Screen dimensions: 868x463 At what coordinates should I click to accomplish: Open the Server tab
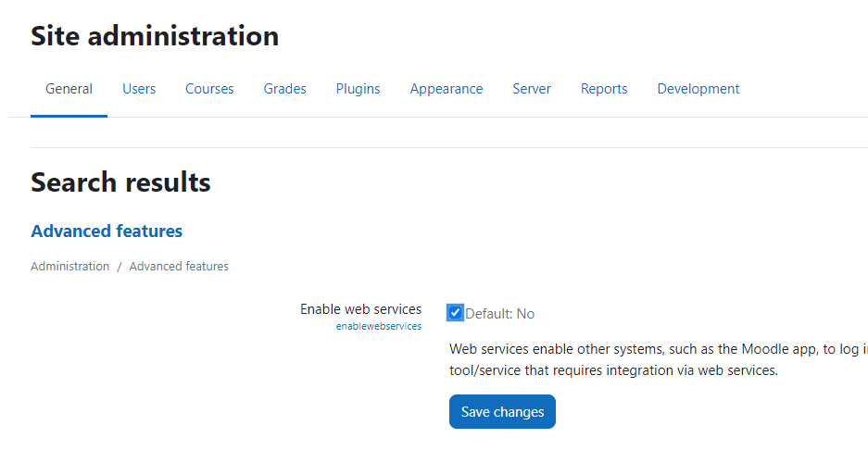pyautogui.click(x=532, y=89)
